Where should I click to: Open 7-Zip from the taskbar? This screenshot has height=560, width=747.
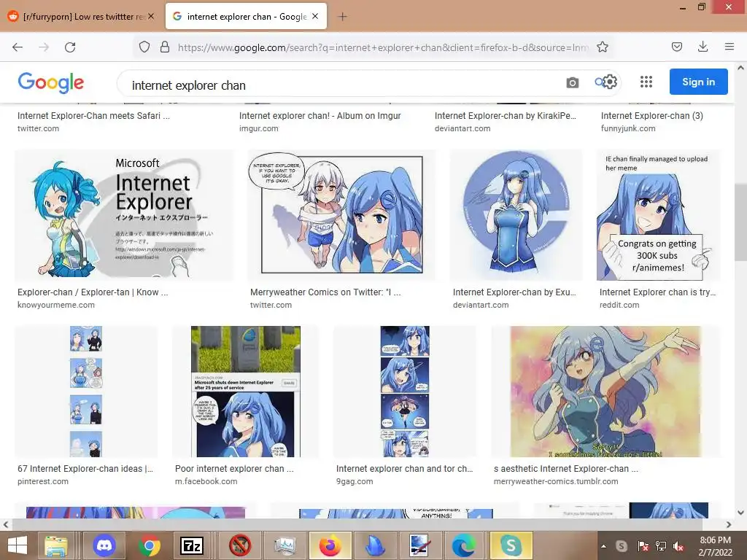click(x=192, y=545)
